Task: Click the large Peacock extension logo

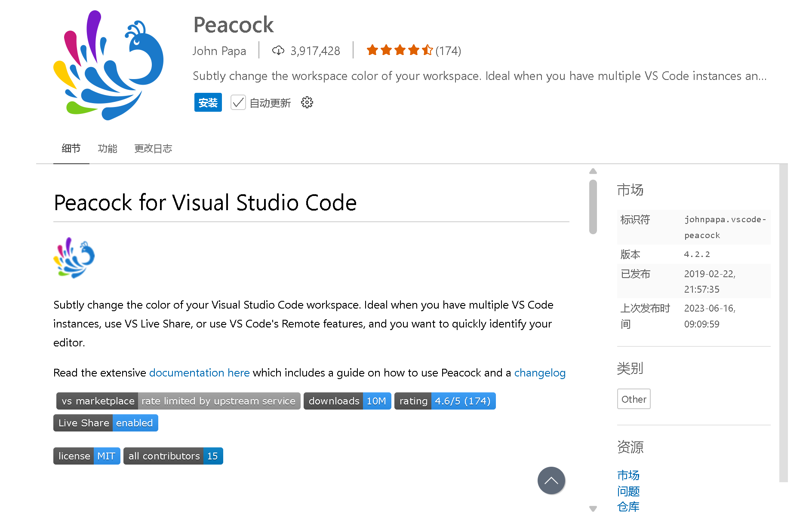Action: [108, 65]
